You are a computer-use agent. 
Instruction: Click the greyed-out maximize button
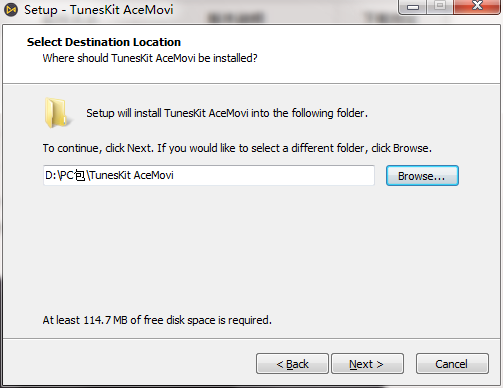(x=440, y=6)
